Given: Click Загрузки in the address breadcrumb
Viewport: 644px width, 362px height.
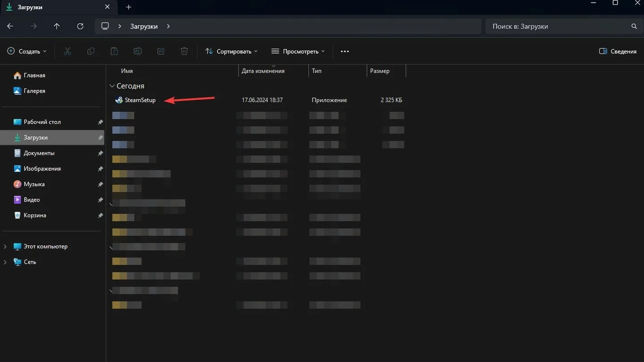Looking at the screenshot, I should 144,26.
